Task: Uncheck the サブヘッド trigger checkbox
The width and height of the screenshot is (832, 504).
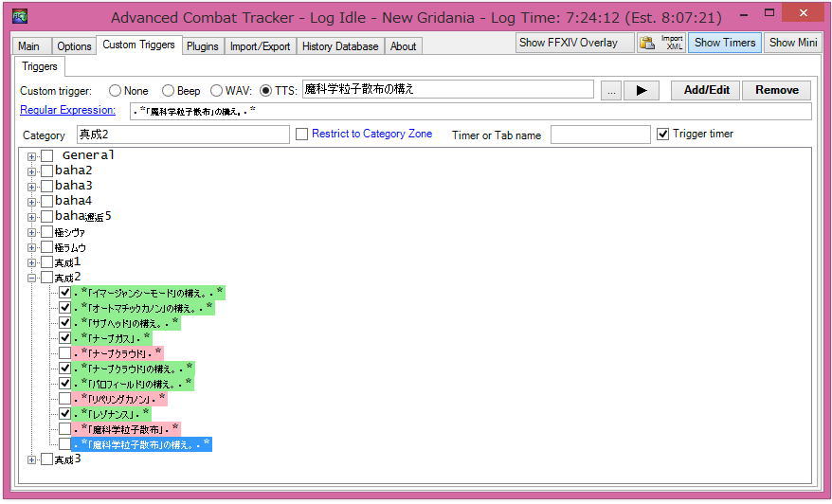Action: tap(64, 322)
